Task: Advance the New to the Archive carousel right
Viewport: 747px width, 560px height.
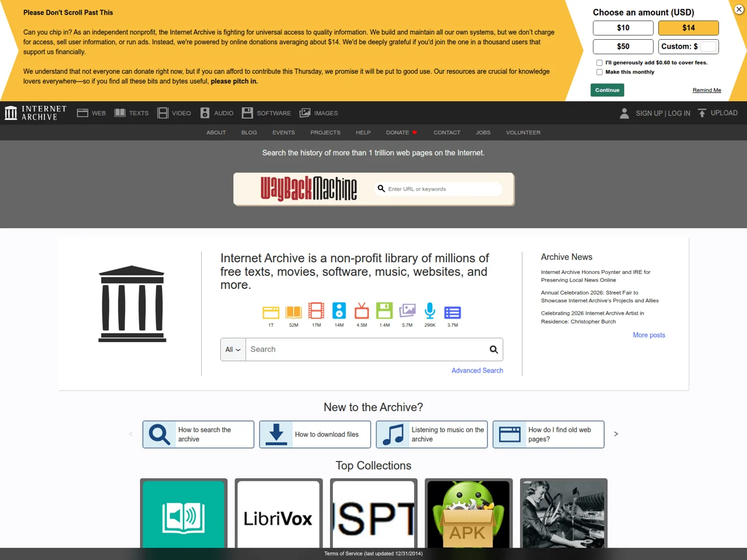Action: point(616,434)
